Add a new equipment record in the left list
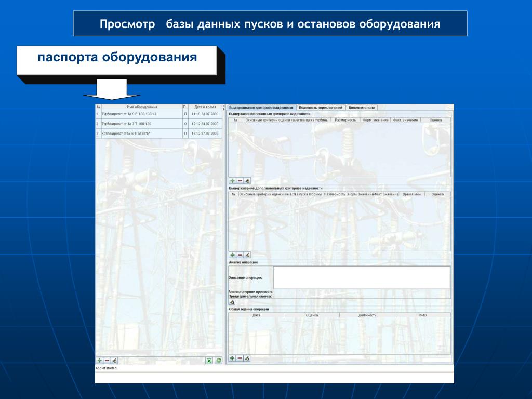Screen dimensions: 532x399 click(x=99, y=361)
